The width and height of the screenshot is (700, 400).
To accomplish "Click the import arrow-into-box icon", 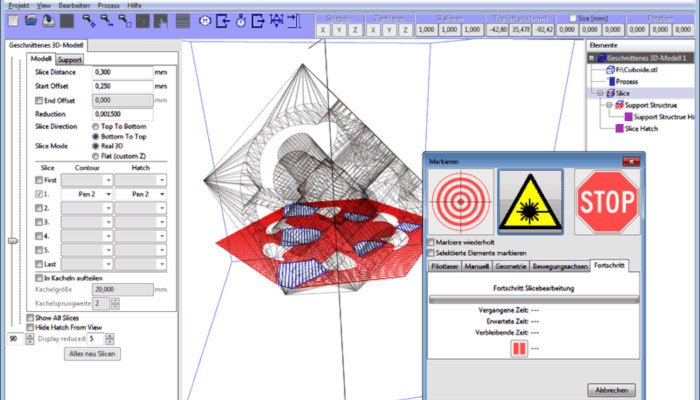I will (223, 21).
